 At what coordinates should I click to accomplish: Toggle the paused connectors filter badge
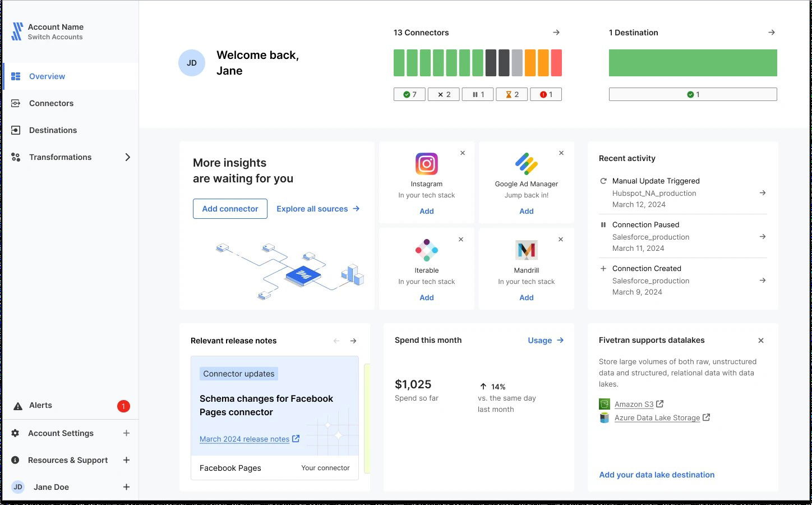coord(477,94)
